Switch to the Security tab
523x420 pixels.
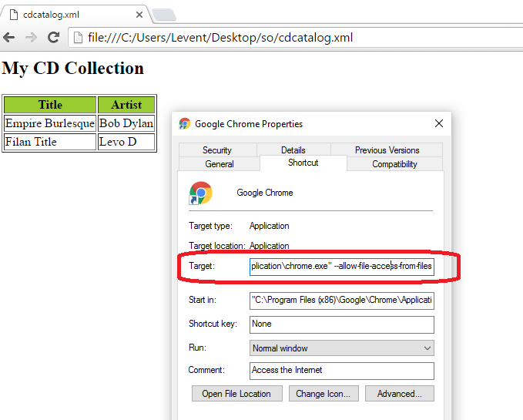217,150
